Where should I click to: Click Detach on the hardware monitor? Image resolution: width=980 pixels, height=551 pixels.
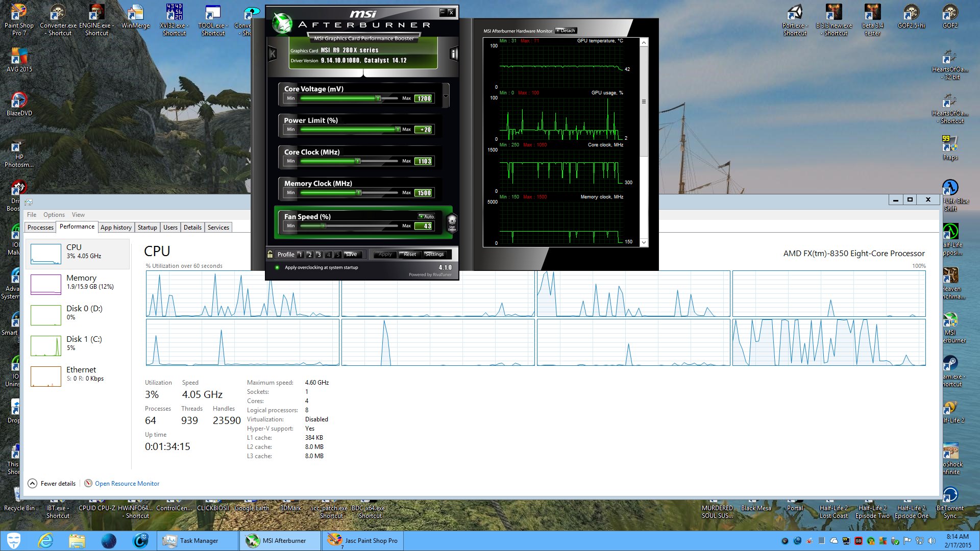pos(566,31)
